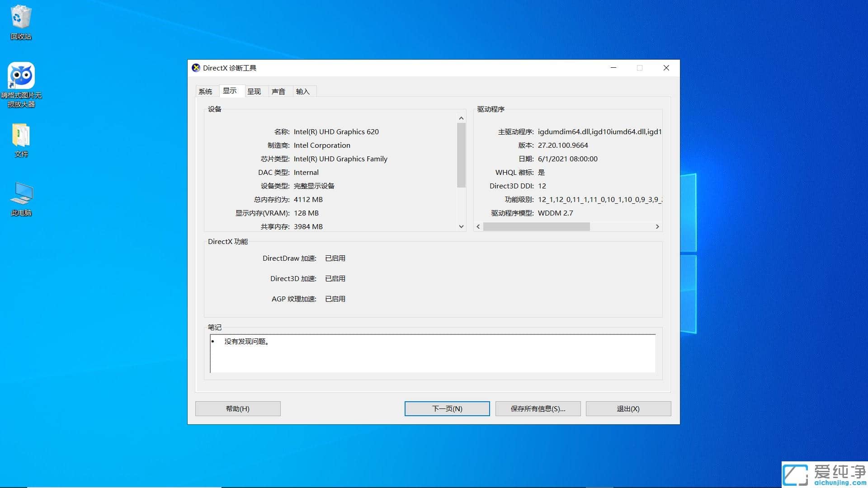Click 保存所有信息(S) to save info
This screenshot has height=488, width=868.
coord(538,408)
